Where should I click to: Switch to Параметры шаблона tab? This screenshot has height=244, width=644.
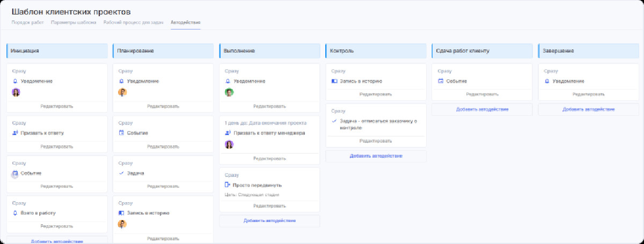pos(74,23)
